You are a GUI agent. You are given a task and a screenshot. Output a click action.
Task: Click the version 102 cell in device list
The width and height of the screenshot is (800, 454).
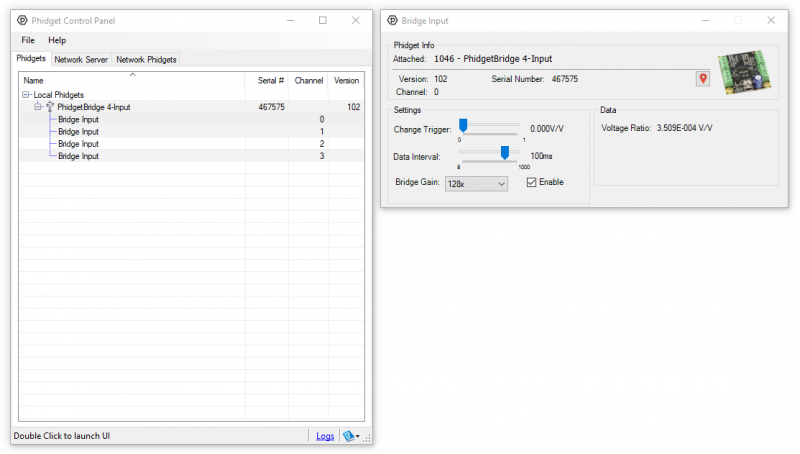(x=354, y=107)
